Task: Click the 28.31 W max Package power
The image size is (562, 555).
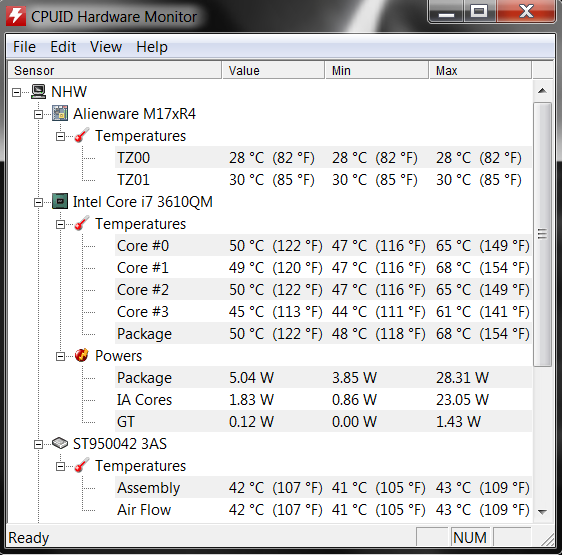Action: pyautogui.click(x=462, y=378)
